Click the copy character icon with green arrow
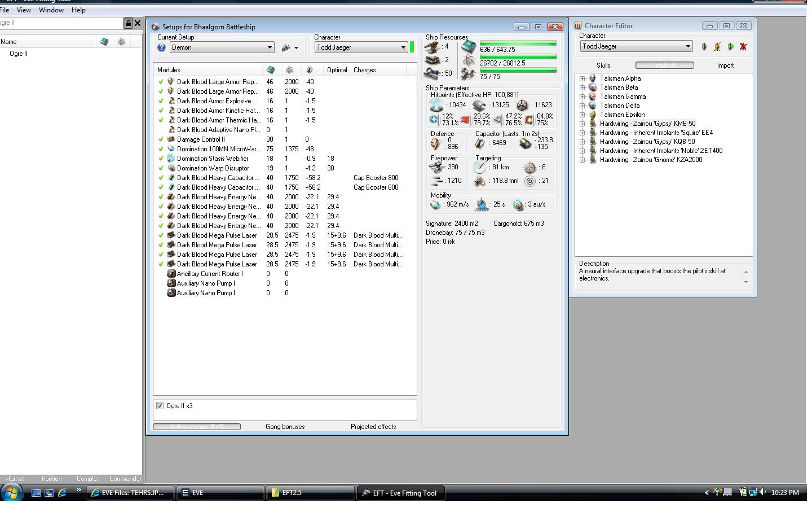The width and height of the screenshot is (812, 508). click(730, 47)
